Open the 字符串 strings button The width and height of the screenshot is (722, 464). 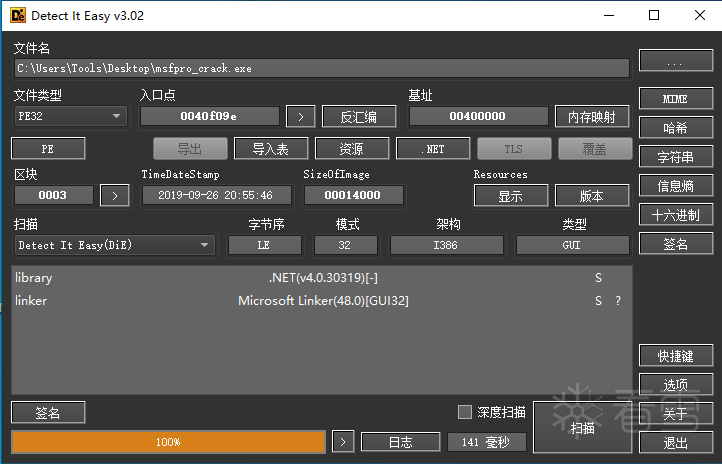pos(675,157)
